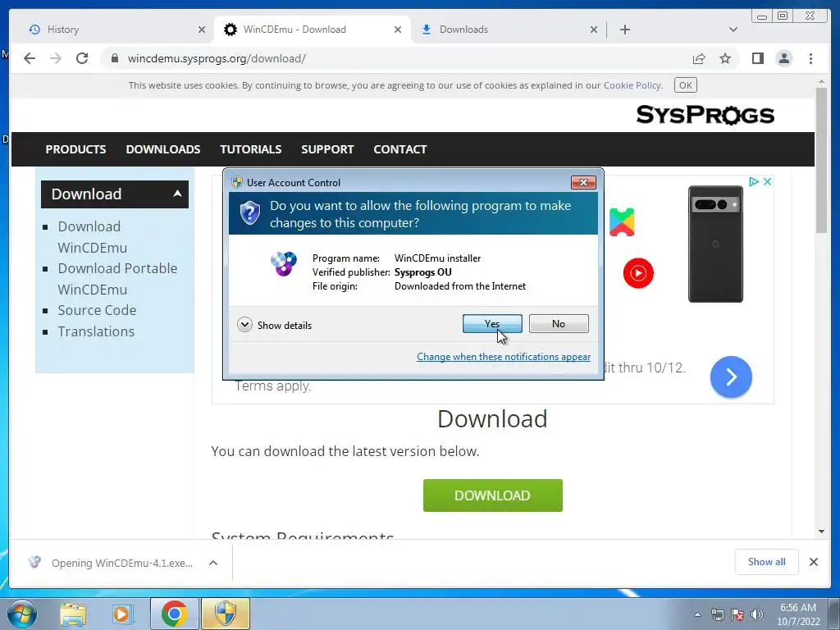Screen dimensions: 840x630
Task: Close the advertisement with X icon
Action: pyautogui.click(x=767, y=181)
